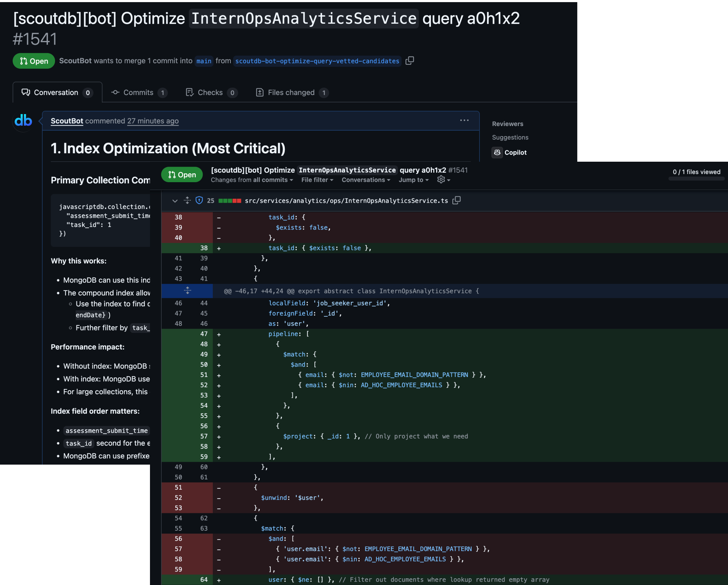Click the Suggestions label in sidebar
Screen dimensions: 728x585
[510, 137]
